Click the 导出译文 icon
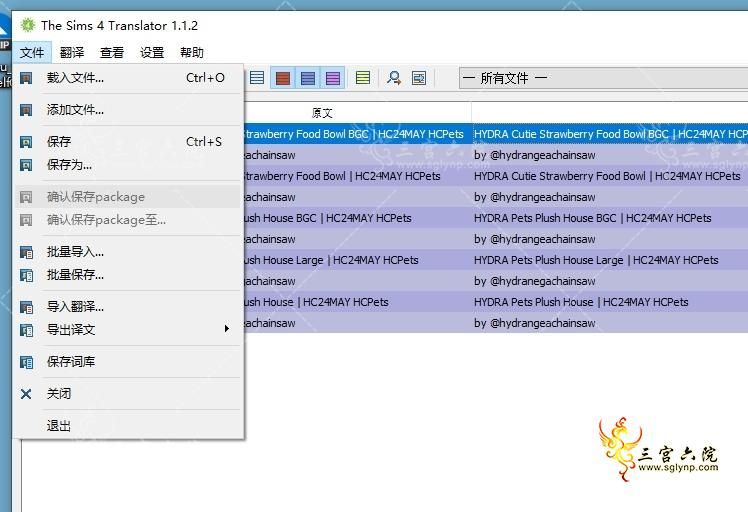 [26, 330]
